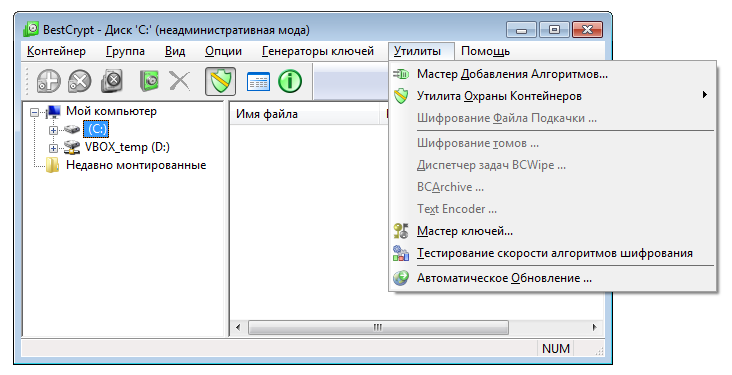Toggle the green shield guard toolbar button
Screen dimensions: 732x375
coord(221,81)
